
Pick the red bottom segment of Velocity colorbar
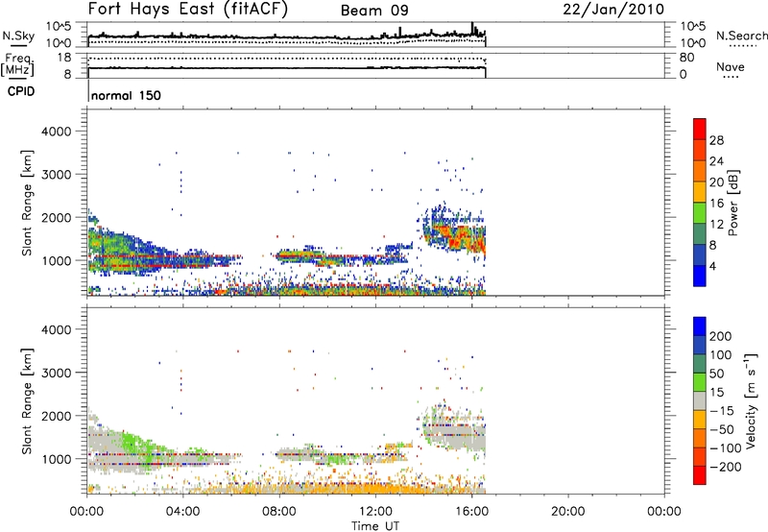point(700,475)
